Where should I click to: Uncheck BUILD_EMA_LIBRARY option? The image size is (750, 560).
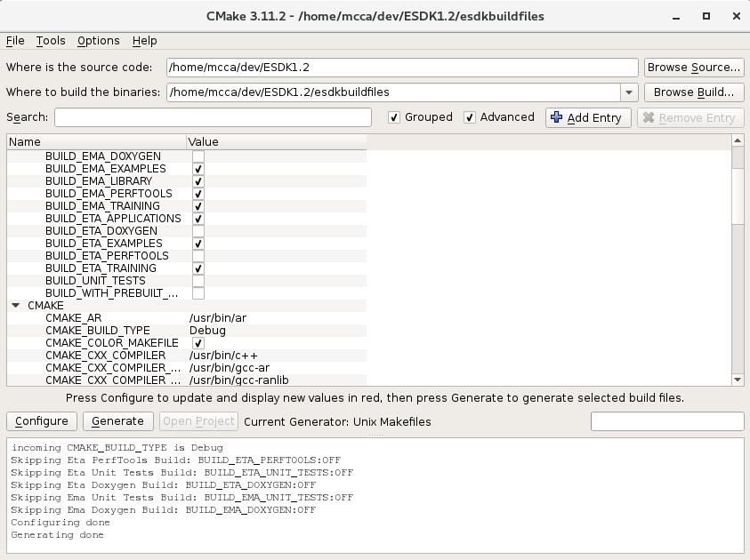tap(198, 181)
